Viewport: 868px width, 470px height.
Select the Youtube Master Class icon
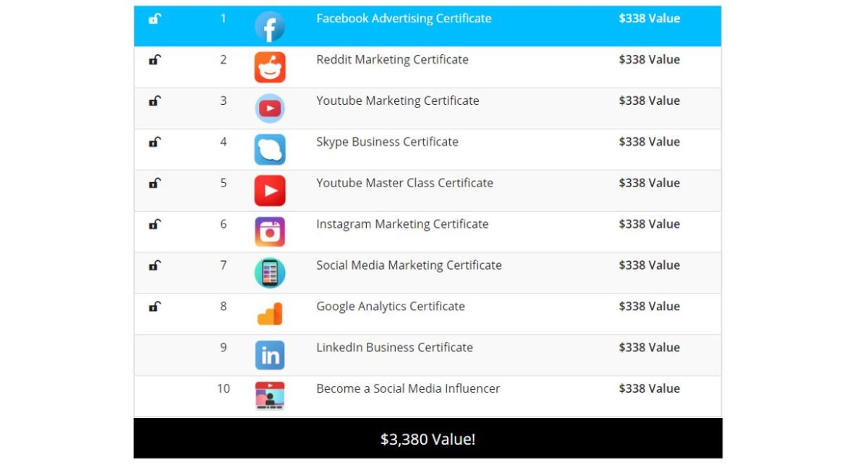tap(270, 190)
